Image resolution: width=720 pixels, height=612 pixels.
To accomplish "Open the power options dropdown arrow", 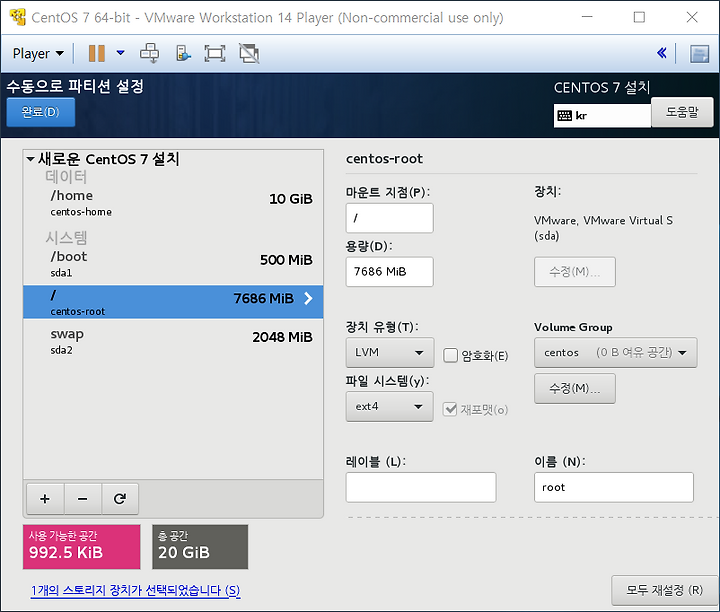I will (120, 53).
